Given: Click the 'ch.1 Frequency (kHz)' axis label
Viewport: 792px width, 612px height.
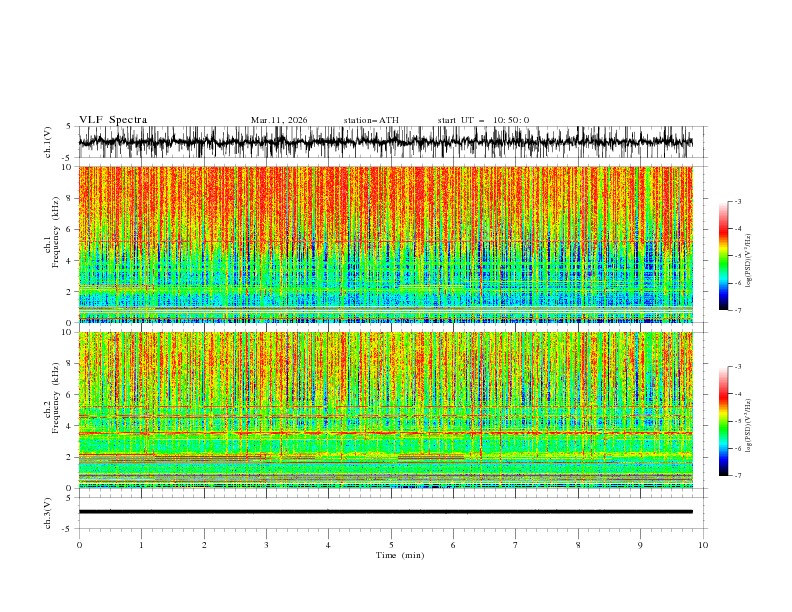Looking at the screenshot, I should 52,230.
